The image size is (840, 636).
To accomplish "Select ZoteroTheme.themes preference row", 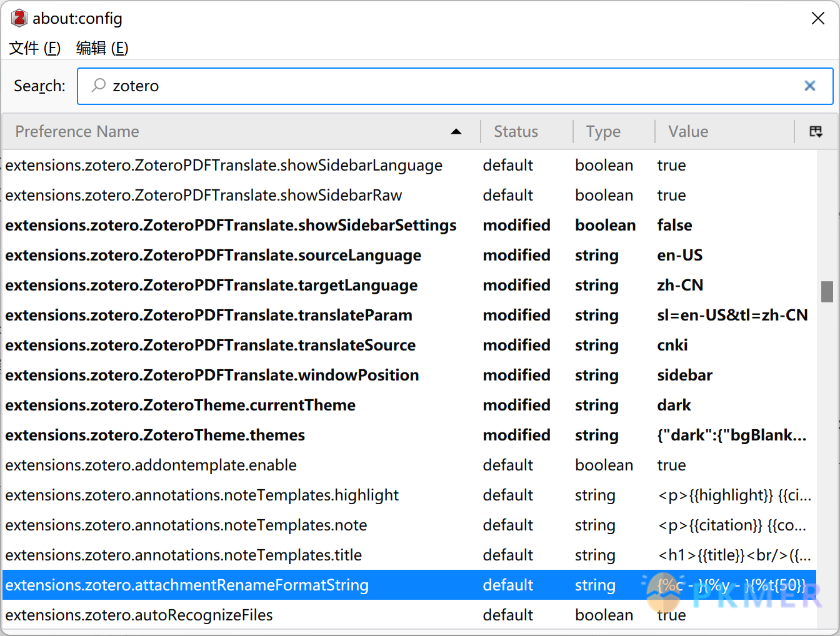I will [409, 435].
